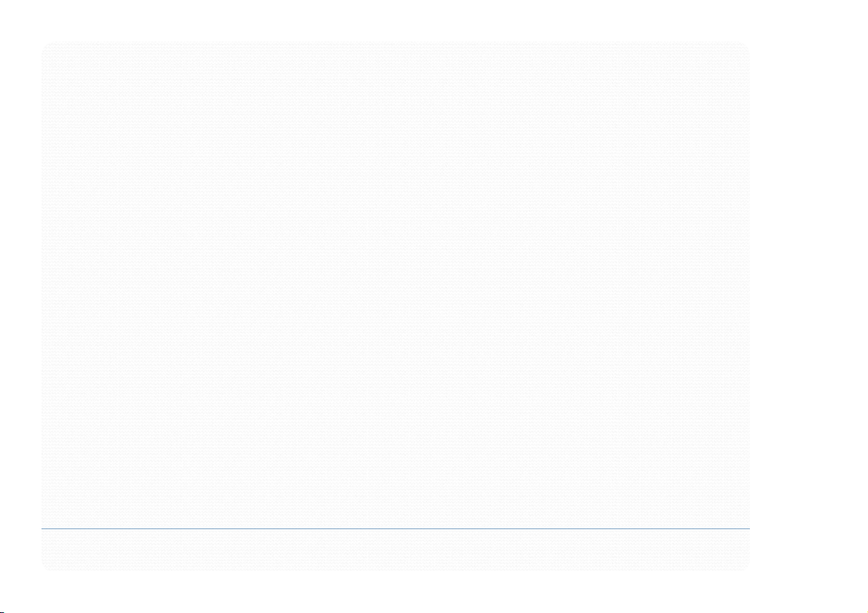Click the footer strip below the blue divider
The width and height of the screenshot is (868, 613).
(395, 550)
